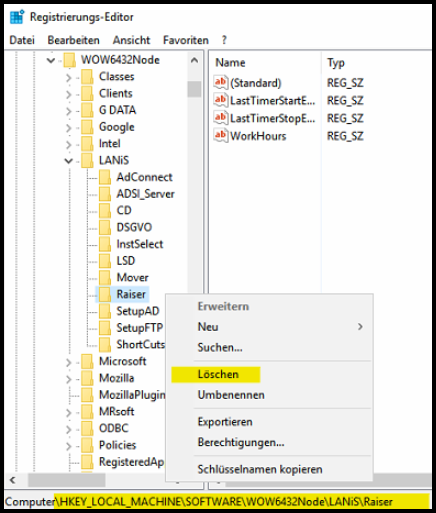The image size is (436, 513).
Task: Click the SetupAD folder icon
Action: [105, 311]
